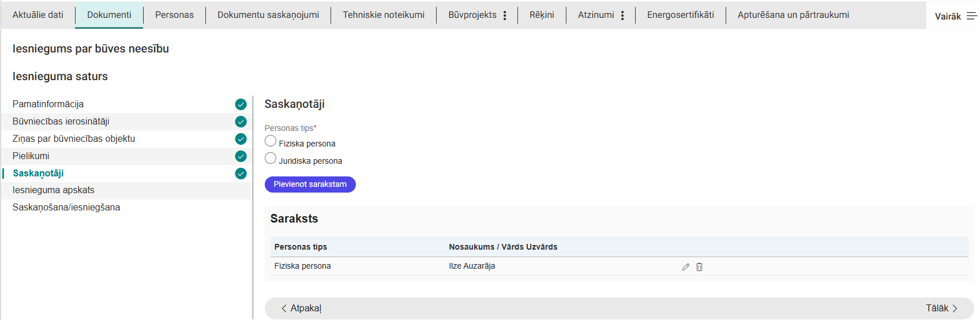Click the Saskaņotāji green checkmark icon
The height and width of the screenshot is (320, 980).
pos(241,174)
